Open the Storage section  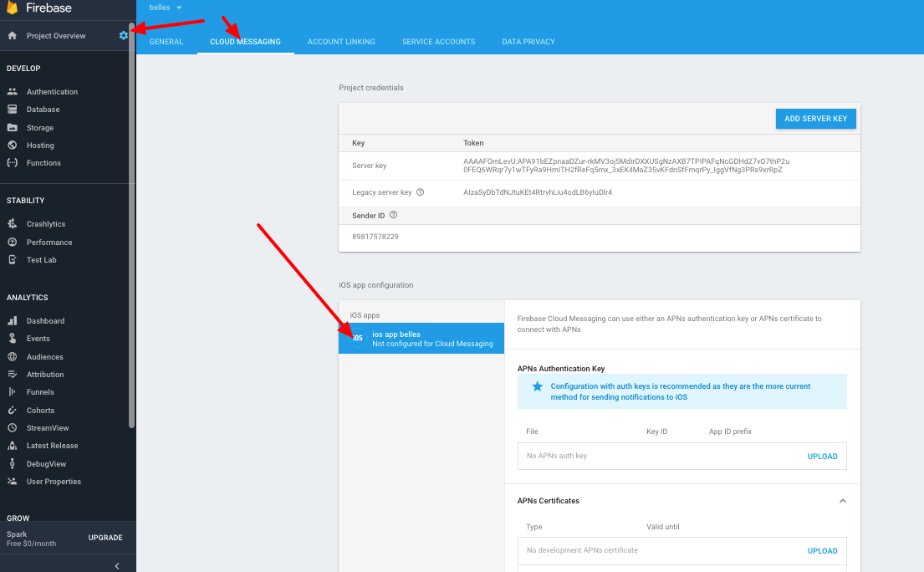click(x=40, y=128)
